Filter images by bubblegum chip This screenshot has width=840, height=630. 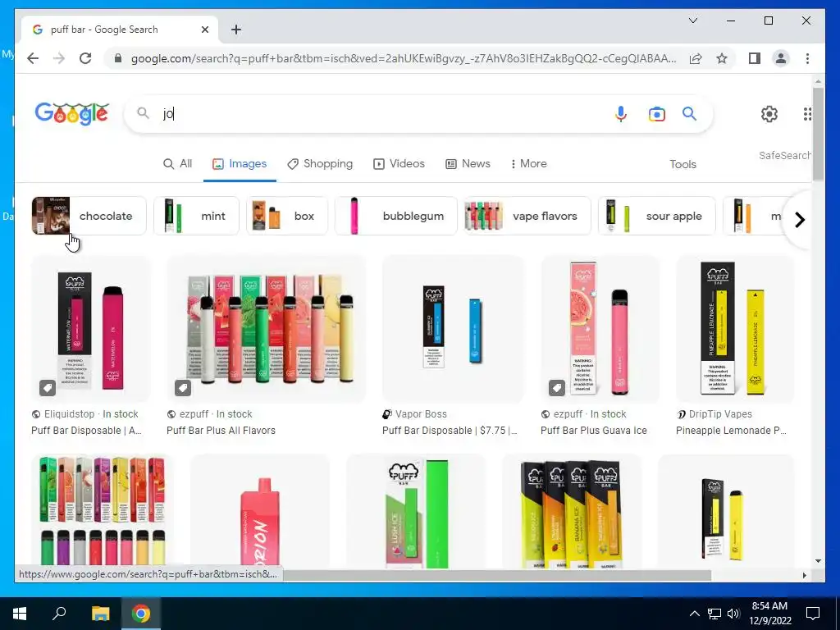pyautogui.click(x=396, y=216)
